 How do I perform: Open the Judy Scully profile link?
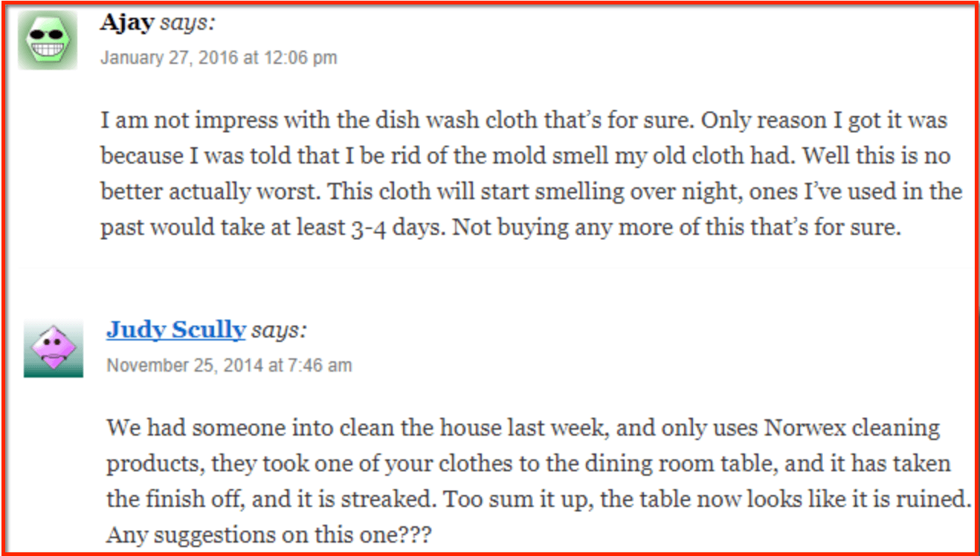(175, 329)
